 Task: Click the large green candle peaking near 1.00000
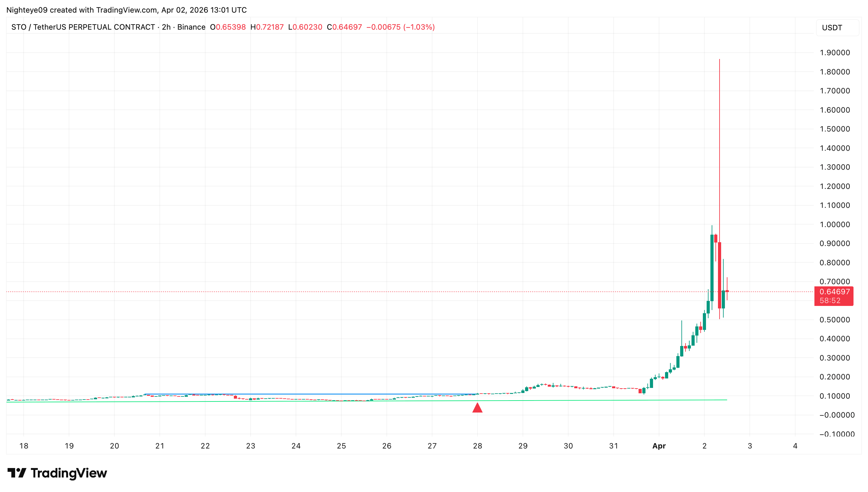coord(711,267)
